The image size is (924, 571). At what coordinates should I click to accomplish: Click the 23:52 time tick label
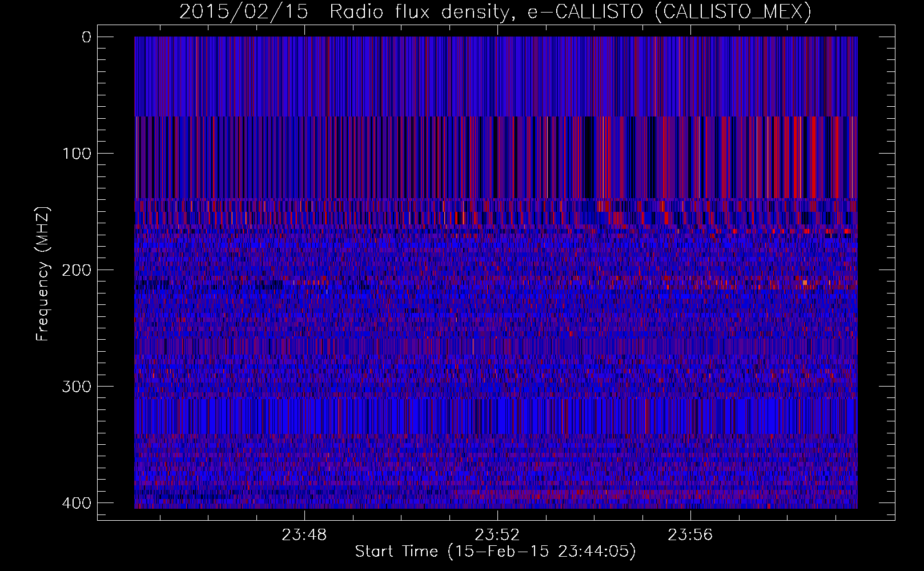click(497, 535)
